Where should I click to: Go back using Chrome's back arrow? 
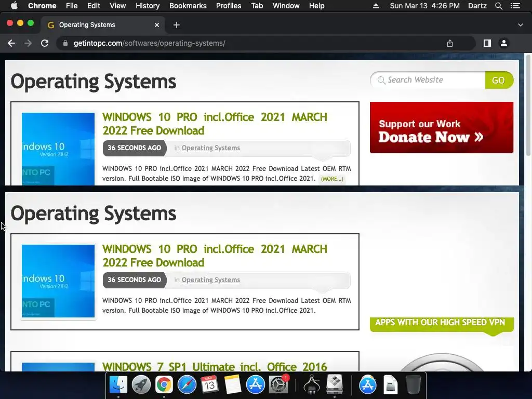click(11, 43)
